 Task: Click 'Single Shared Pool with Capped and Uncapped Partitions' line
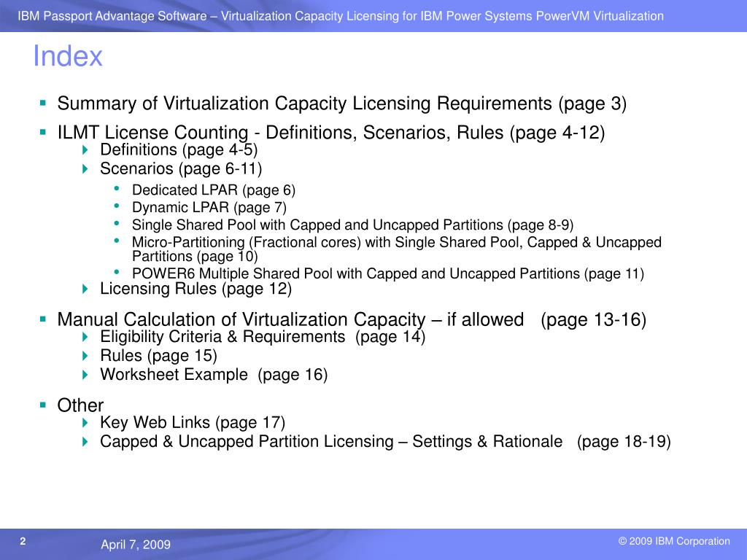tap(353, 225)
